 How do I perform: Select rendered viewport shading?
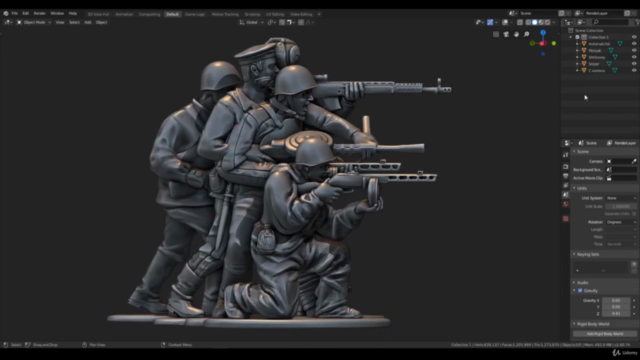point(548,22)
